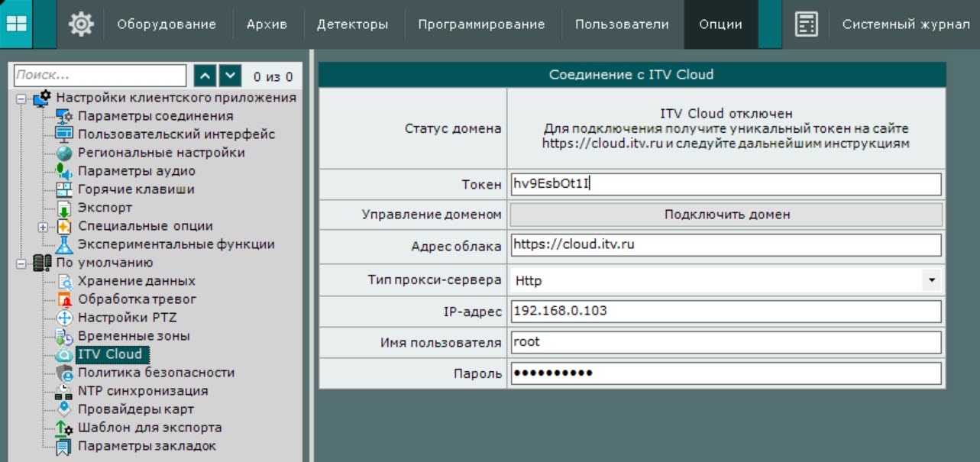Screen dimensions: 980x462
Task: Open the Пользователи tab
Action: pyautogui.click(x=621, y=24)
